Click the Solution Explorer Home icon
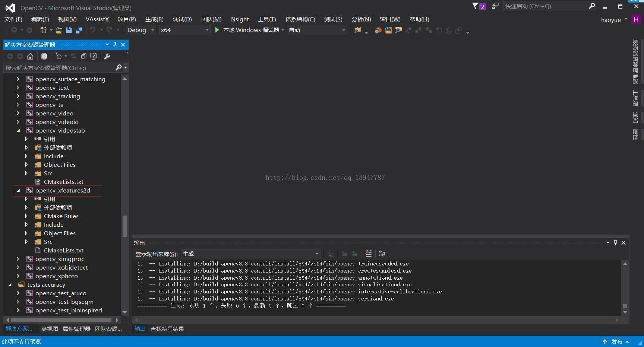The width and height of the screenshot is (644, 347). point(30,56)
